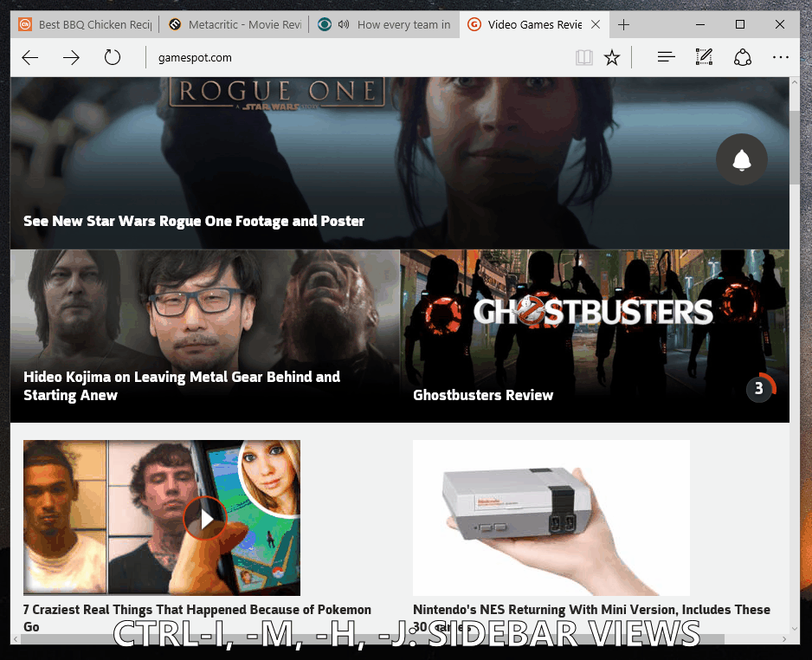Open the Ghostbusters Review article
The image size is (812, 660).
click(483, 395)
